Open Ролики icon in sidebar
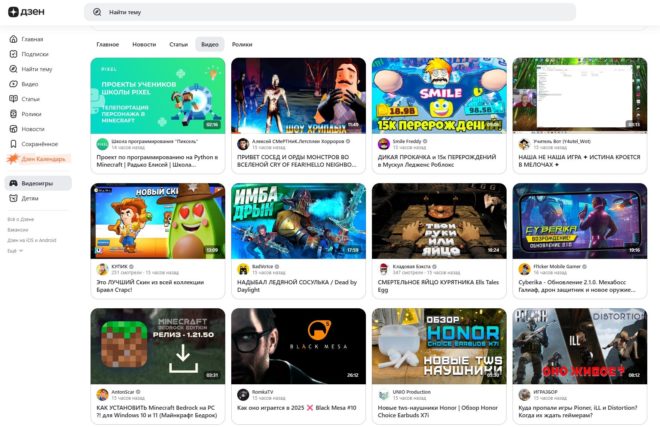The height and width of the screenshot is (427, 660). point(13,114)
